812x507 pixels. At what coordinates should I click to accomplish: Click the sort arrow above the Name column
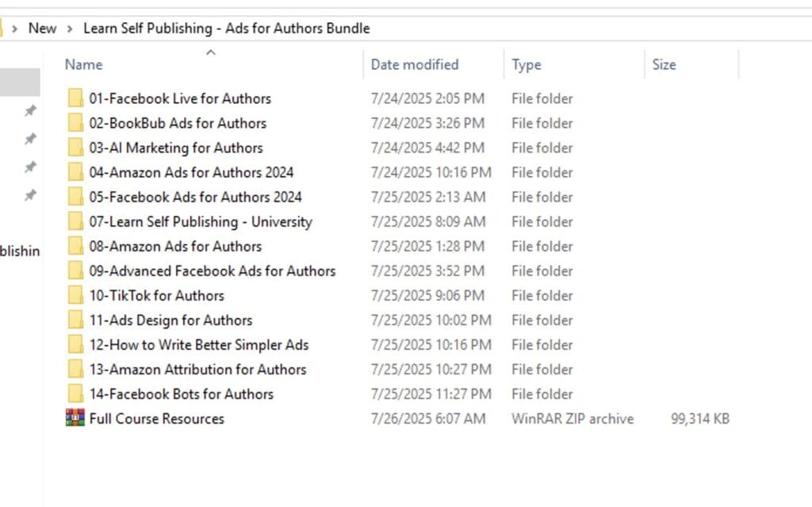pyautogui.click(x=210, y=52)
